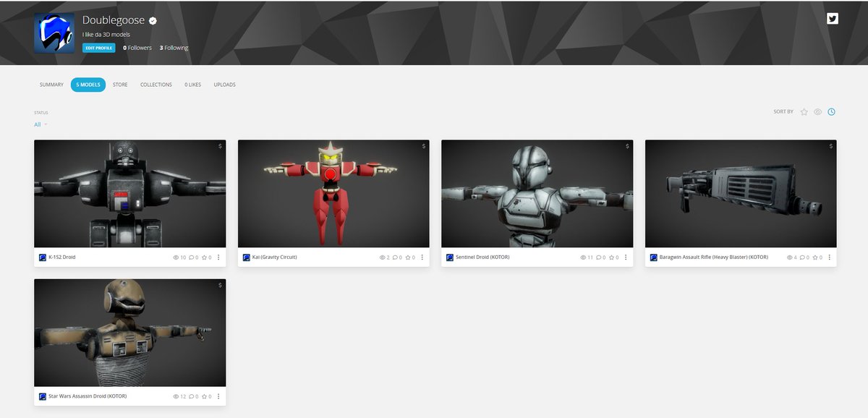Open the 3 Following list

(174, 47)
